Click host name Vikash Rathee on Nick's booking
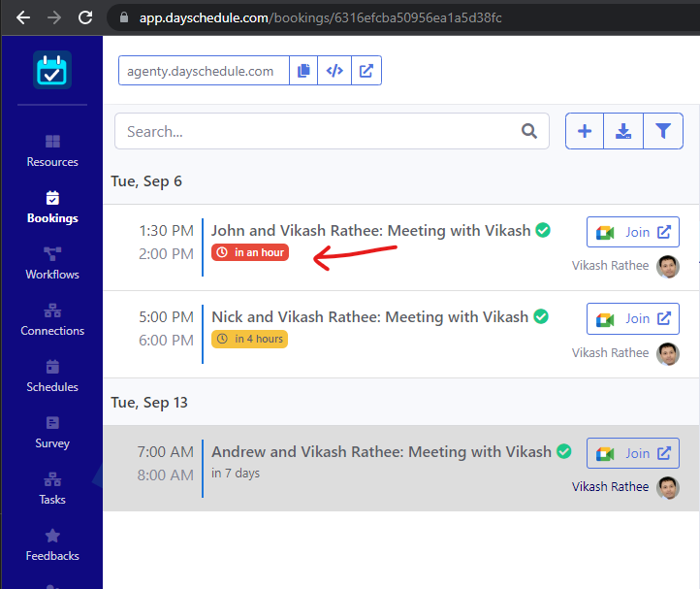Viewport: 700px width, 589px height. pyautogui.click(x=610, y=352)
